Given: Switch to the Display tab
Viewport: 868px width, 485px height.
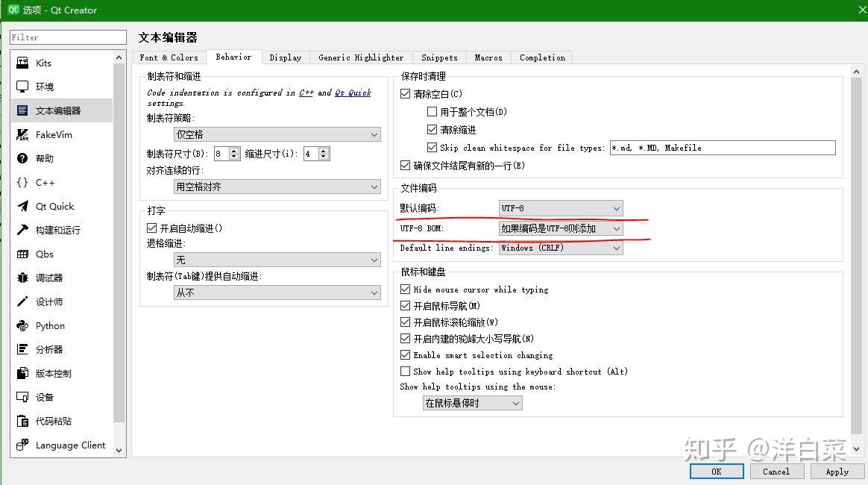Looking at the screenshot, I should 285,57.
